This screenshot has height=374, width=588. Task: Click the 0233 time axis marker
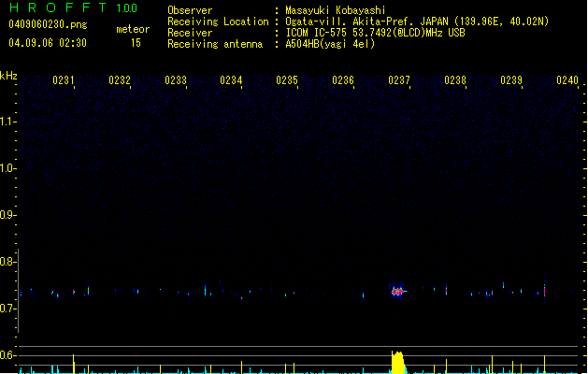click(x=176, y=80)
